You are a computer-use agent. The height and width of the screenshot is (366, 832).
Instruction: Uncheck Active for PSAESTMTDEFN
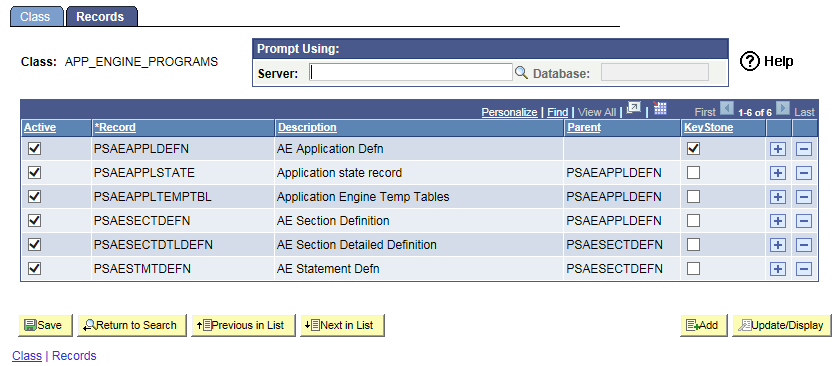[34, 269]
